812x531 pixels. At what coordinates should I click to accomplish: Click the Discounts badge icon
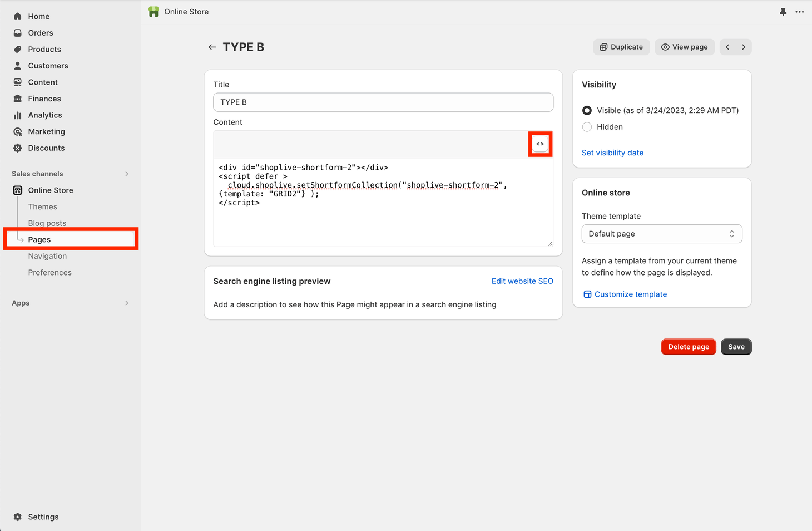(18, 148)
